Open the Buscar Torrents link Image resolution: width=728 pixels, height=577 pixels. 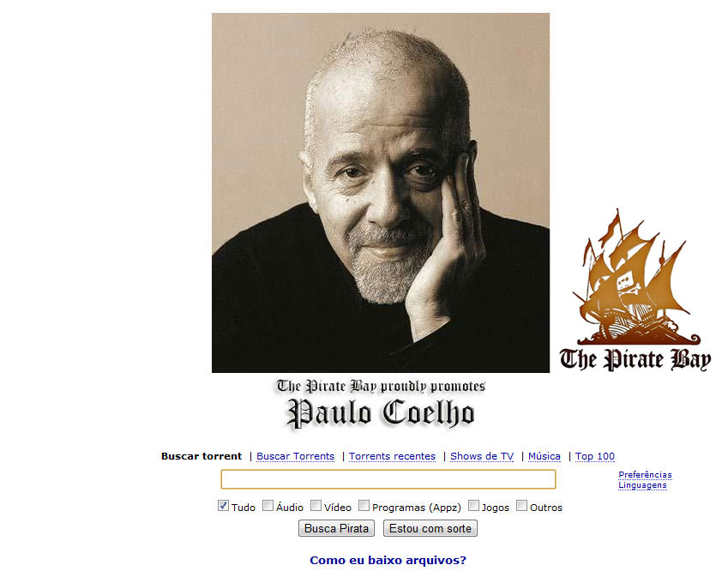pyautogui.click(x=295, y=456)
